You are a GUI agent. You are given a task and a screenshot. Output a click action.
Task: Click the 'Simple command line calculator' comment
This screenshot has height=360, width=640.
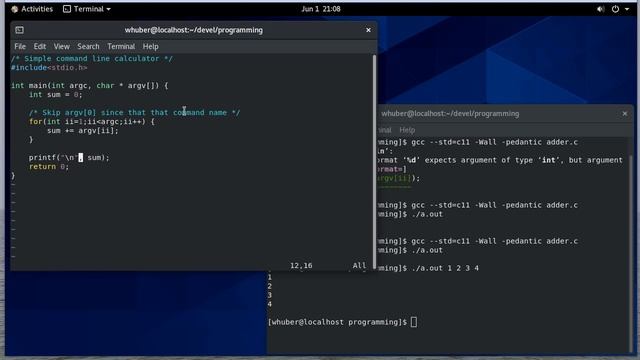92,59
